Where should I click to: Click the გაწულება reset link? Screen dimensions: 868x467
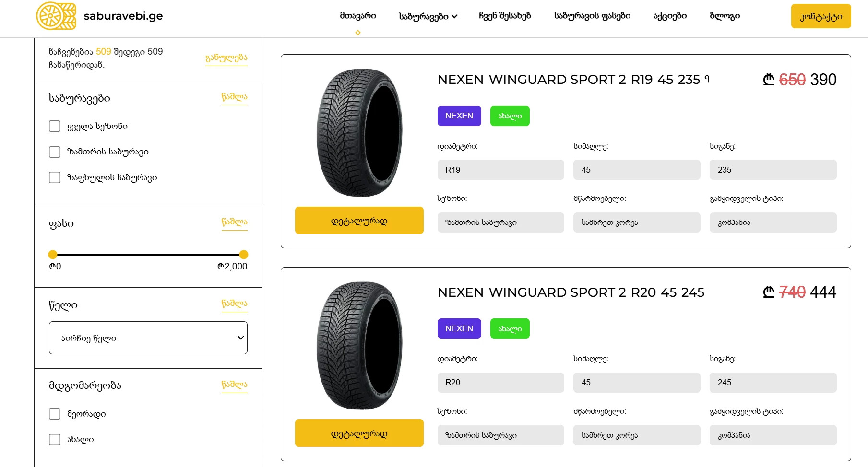(x=226, y=58)
